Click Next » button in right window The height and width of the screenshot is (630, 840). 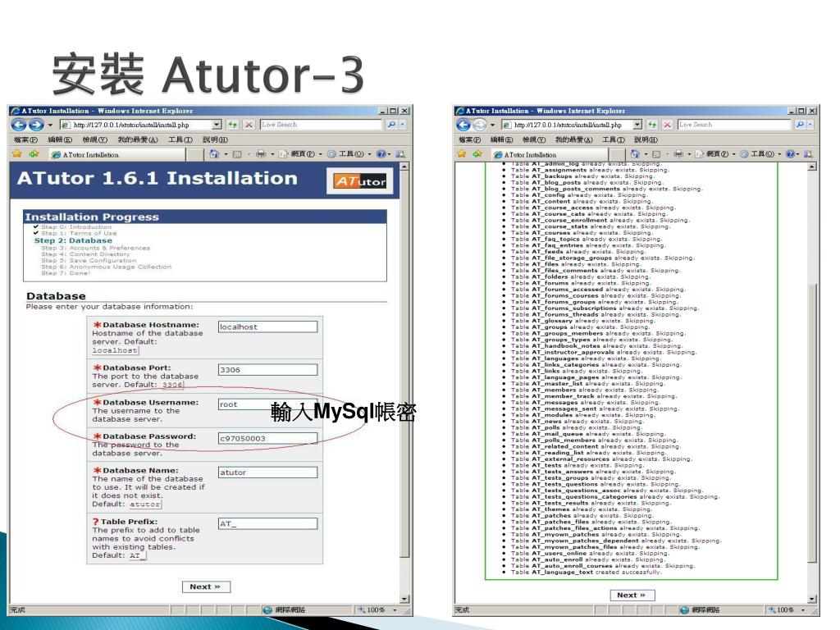[632, 596]
